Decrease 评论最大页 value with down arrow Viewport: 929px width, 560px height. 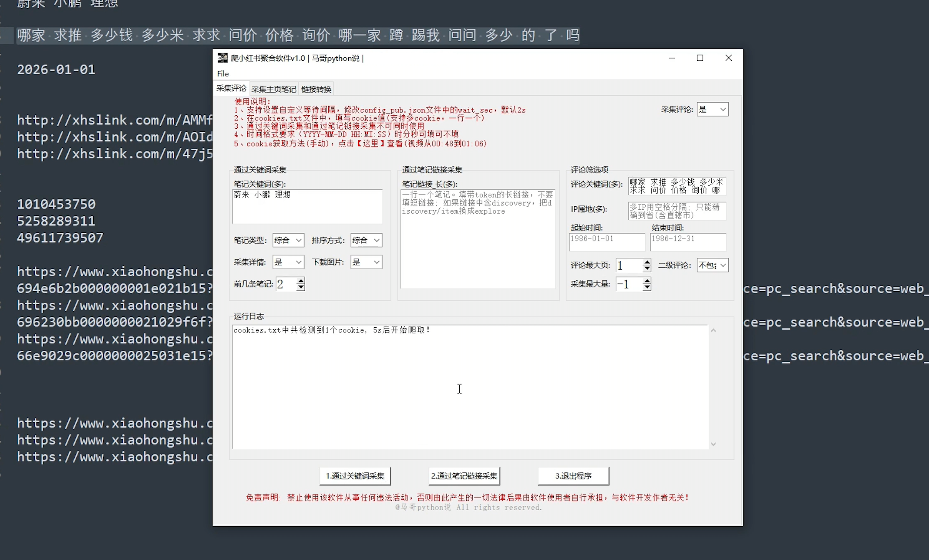(647, 269)
